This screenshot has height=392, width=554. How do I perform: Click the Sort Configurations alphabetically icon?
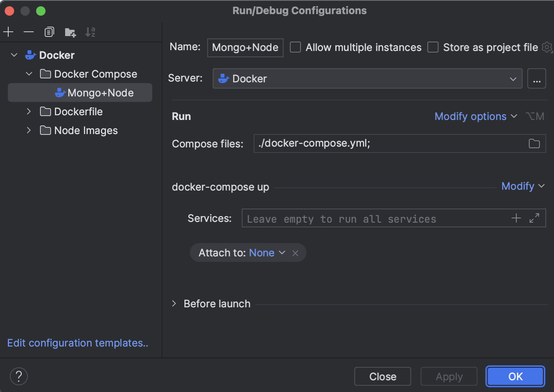(90, 32)
